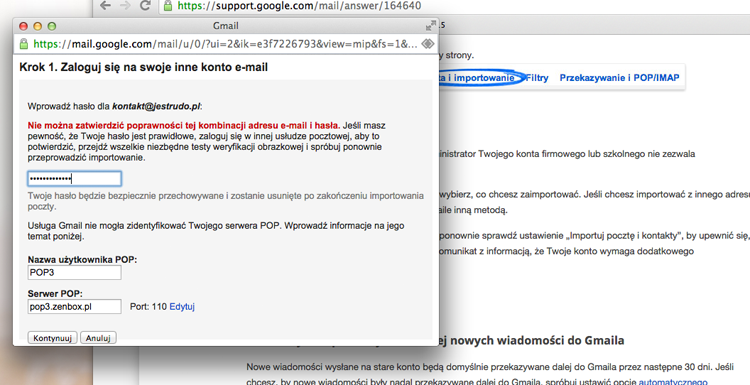Click the support.google.com URL in address bar
Viewport: 750px width, 385px height.
[x=299, y=6]
